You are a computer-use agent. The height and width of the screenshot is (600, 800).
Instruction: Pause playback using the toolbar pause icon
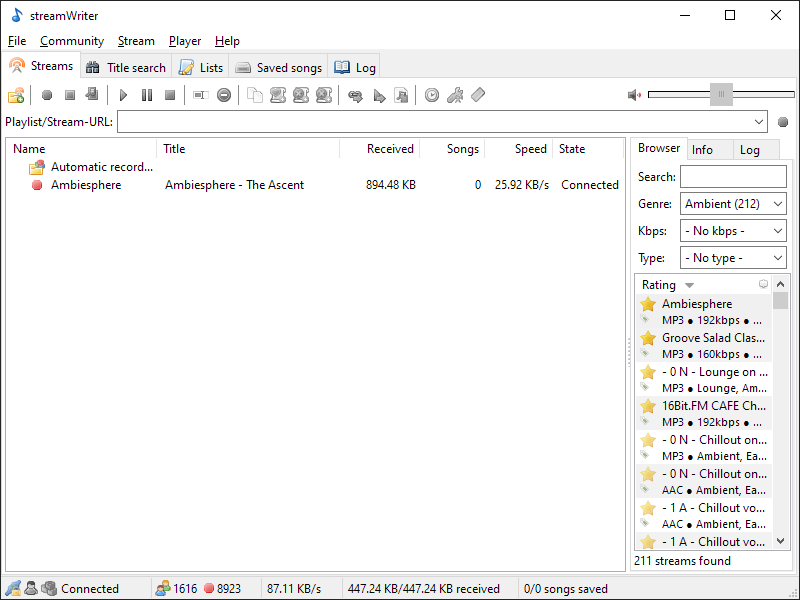tap(147, 95)
